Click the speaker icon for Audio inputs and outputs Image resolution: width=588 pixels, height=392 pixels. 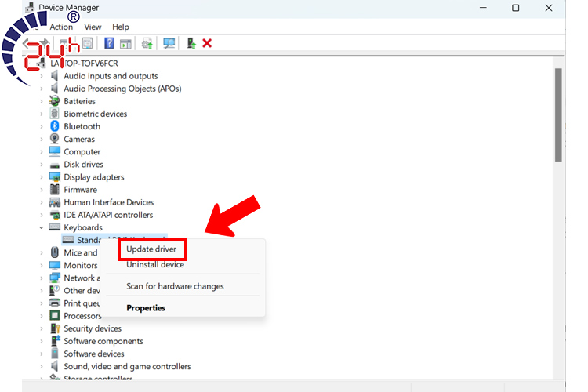(x=55, y=76)
